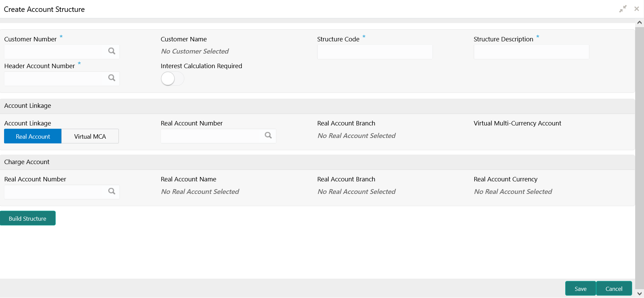Click the Header Account Number search icon
Screen dimensions: 644x298
(x=112, y=78)
